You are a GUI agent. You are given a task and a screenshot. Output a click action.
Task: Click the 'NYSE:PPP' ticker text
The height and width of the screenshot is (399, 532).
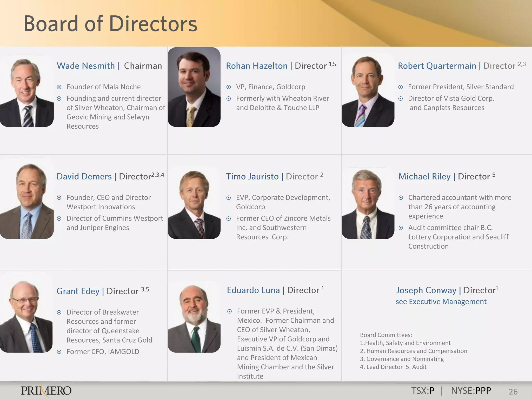pos(471,391)
